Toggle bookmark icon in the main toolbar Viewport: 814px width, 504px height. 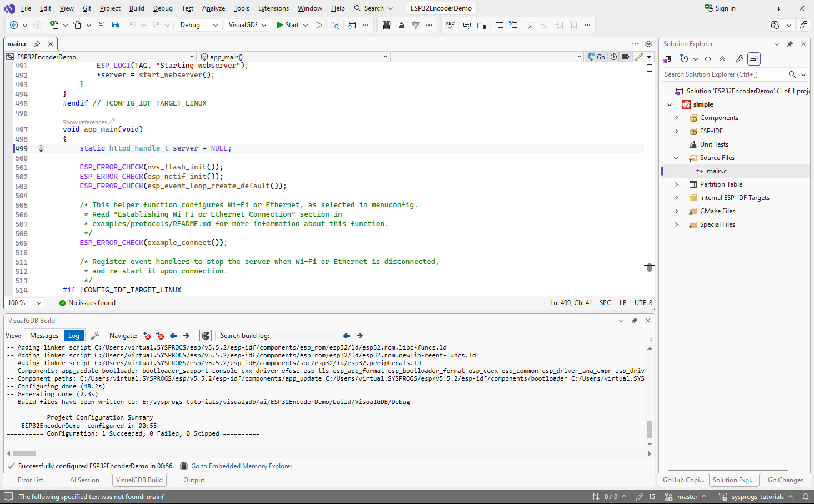[531, 25]
